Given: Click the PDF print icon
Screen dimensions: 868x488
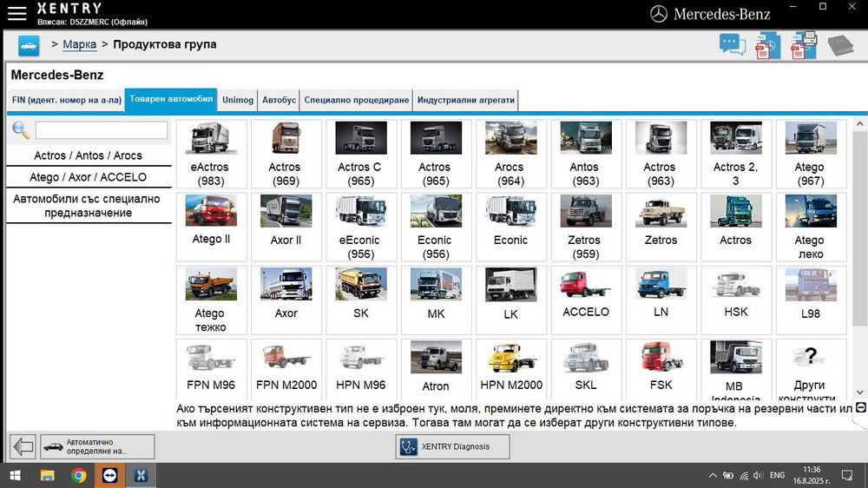Looking at the screenshot, I should (x=804, y=45).
